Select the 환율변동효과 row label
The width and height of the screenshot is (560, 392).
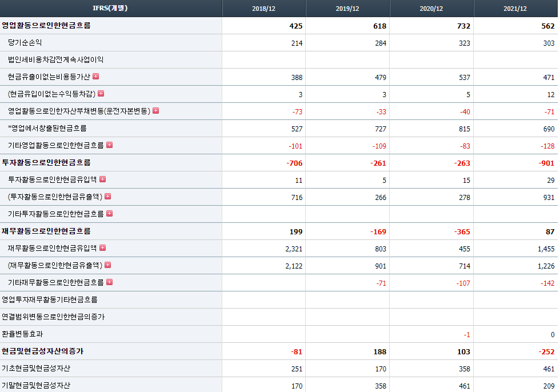(22, 334)
